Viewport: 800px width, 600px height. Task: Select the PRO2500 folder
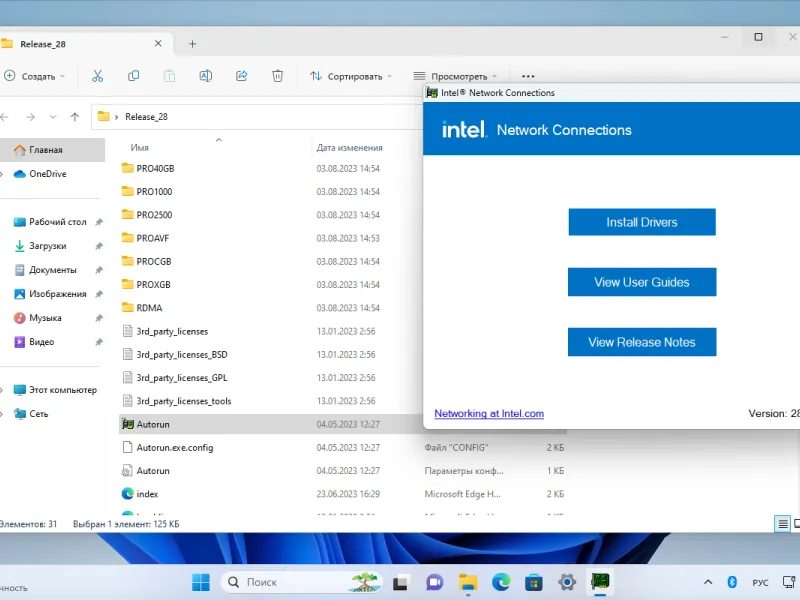[x=154, y=215]
